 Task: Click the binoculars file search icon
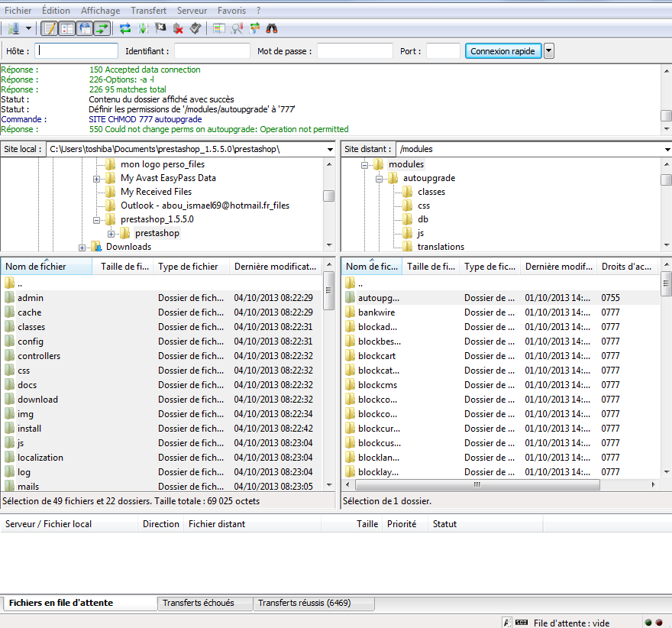[272, 28]
